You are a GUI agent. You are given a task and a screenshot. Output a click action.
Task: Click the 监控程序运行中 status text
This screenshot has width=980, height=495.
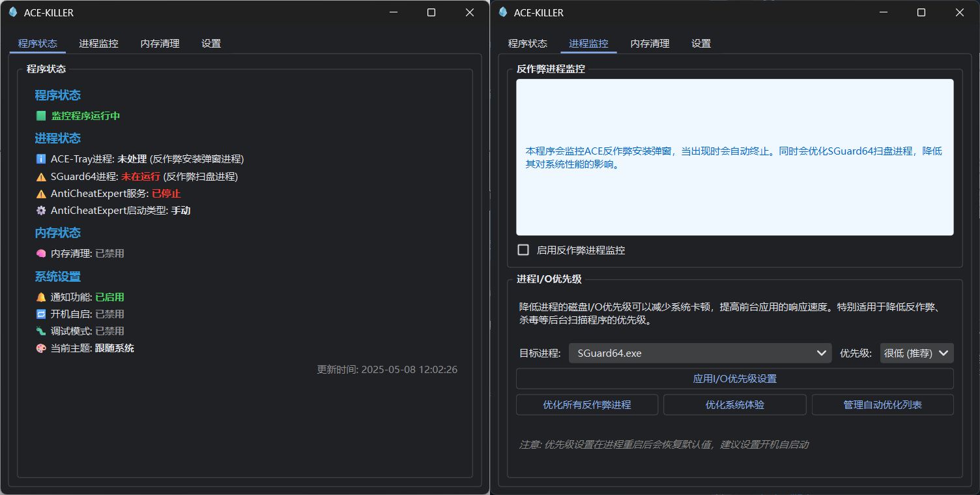tap(86, 116)
